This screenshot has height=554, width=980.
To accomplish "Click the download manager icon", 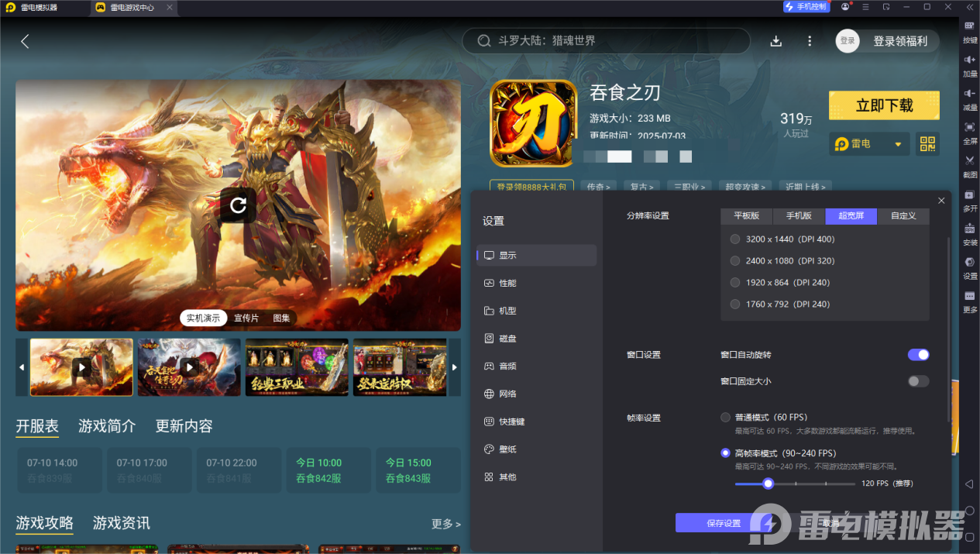I will click(775, 41).
